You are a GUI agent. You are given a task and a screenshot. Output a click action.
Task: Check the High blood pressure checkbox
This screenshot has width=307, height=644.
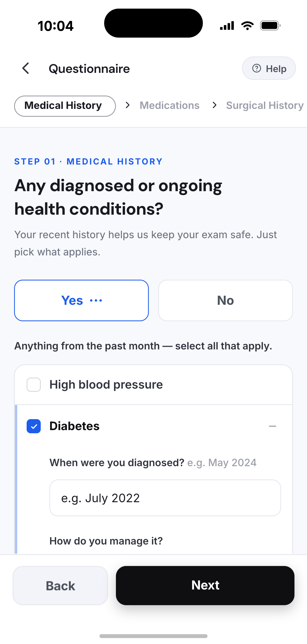click(34, 385)
